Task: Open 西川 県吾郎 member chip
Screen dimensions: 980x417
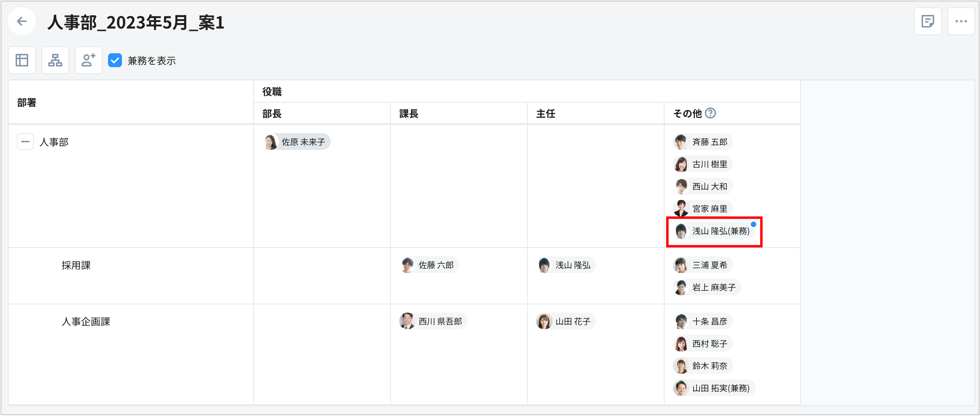Action: click(x=433, y=321)
